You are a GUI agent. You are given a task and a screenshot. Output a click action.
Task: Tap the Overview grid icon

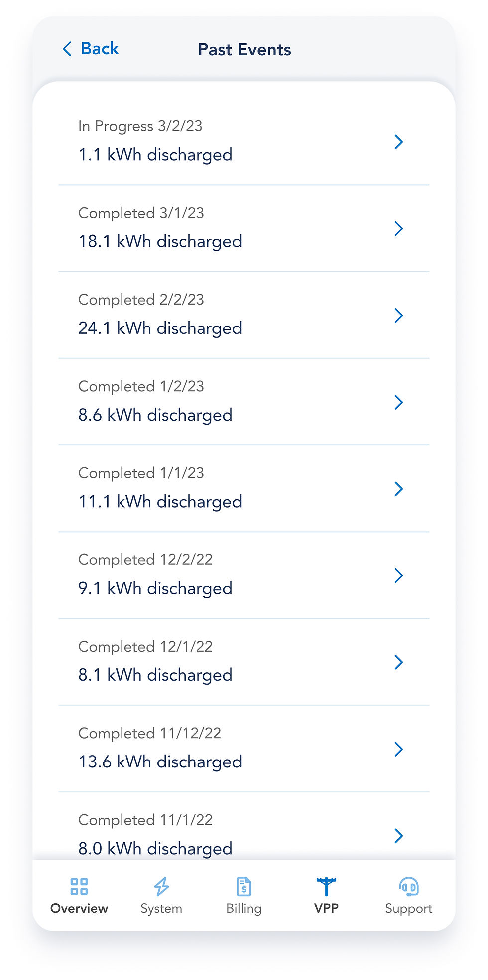coord(79,886)
